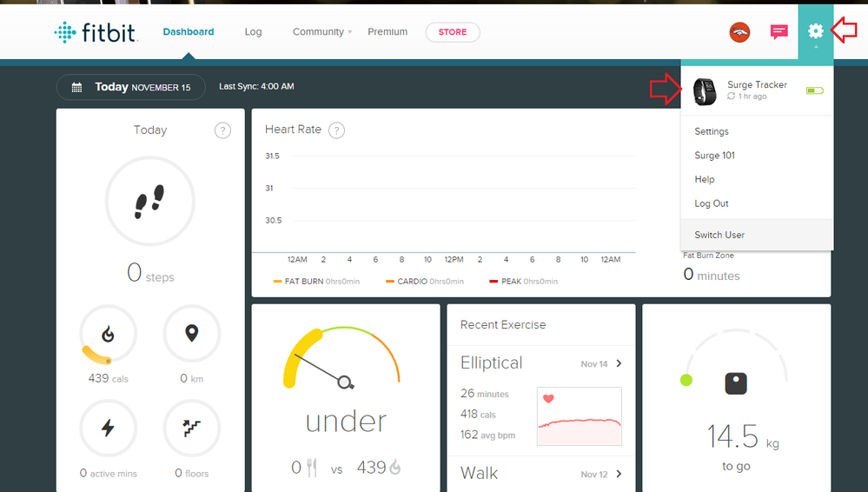The image size is (868, 492).
Task: Open the Log tab
Action: (253, 32)
